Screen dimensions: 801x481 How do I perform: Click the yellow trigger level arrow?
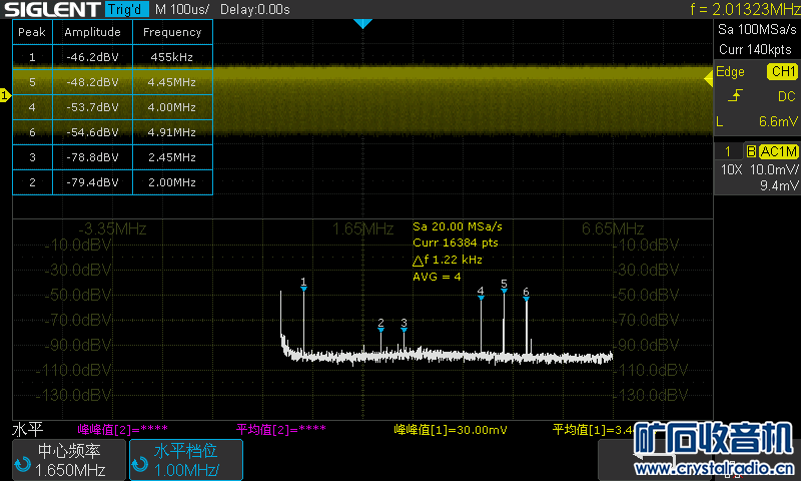(x=707, y=76)
